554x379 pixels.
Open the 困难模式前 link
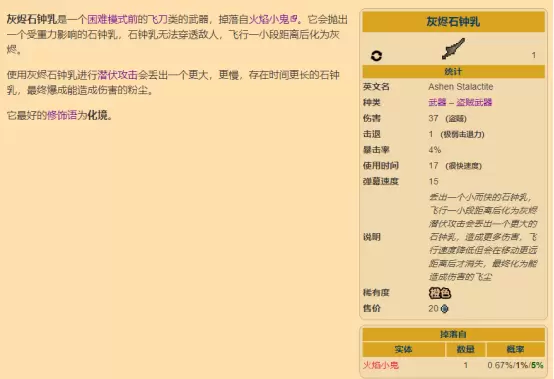point(112,19)
